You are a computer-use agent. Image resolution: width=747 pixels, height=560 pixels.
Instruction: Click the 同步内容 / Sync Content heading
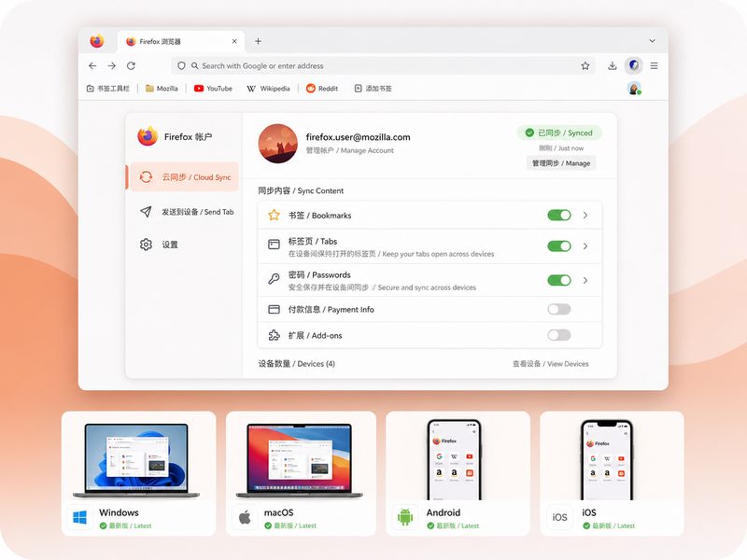(x=301, y=190)
